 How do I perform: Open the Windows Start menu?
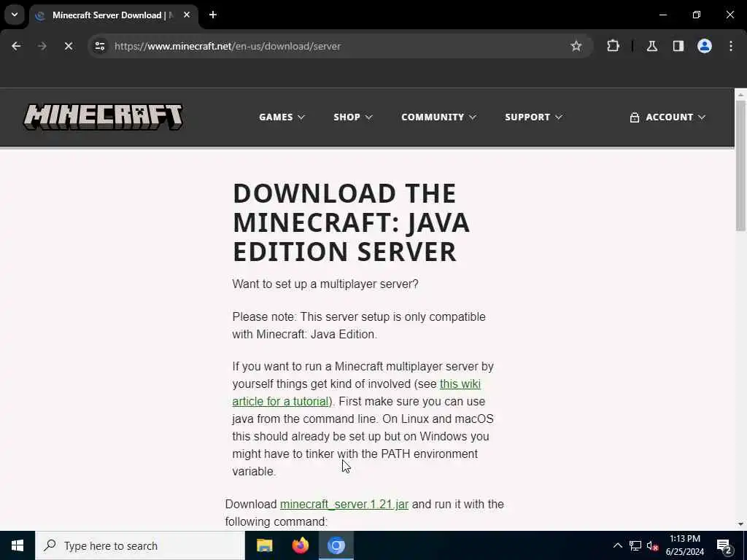pyautogui.click(x=18, y=545)
